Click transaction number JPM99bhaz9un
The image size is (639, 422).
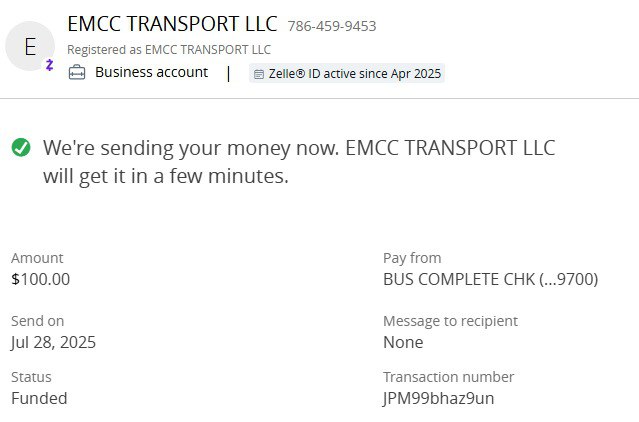[439, 398]
